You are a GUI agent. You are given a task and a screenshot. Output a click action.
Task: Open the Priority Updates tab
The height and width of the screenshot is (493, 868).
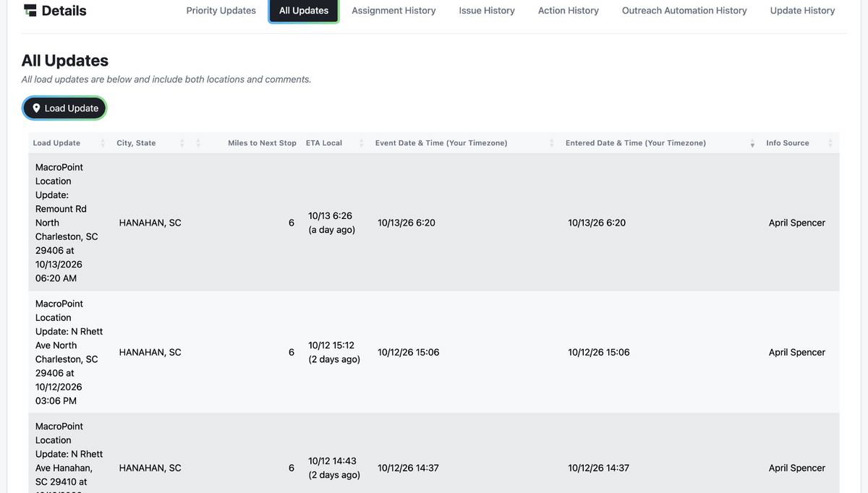(x=221, y=11)
